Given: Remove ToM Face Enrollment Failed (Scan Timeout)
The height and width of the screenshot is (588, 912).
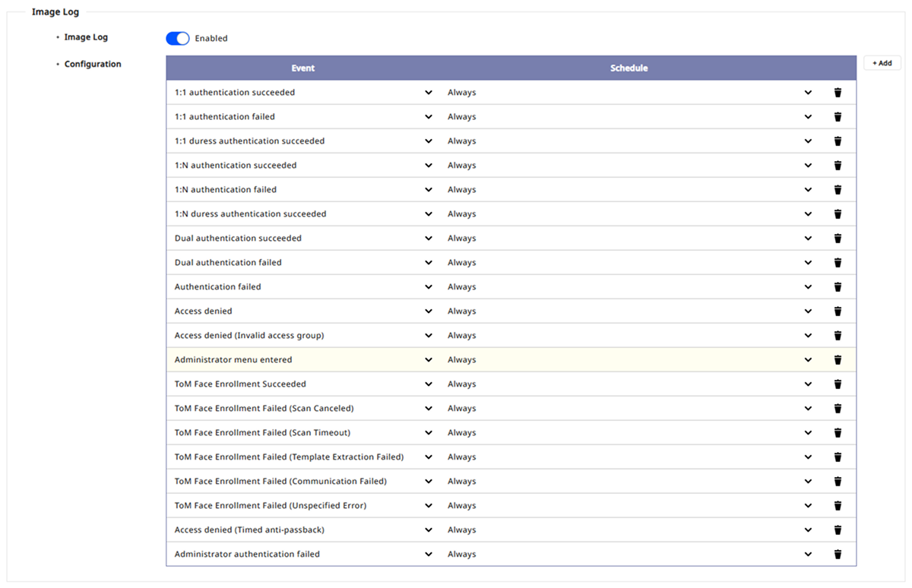Looking at the screenshot, I should (838, 433).
